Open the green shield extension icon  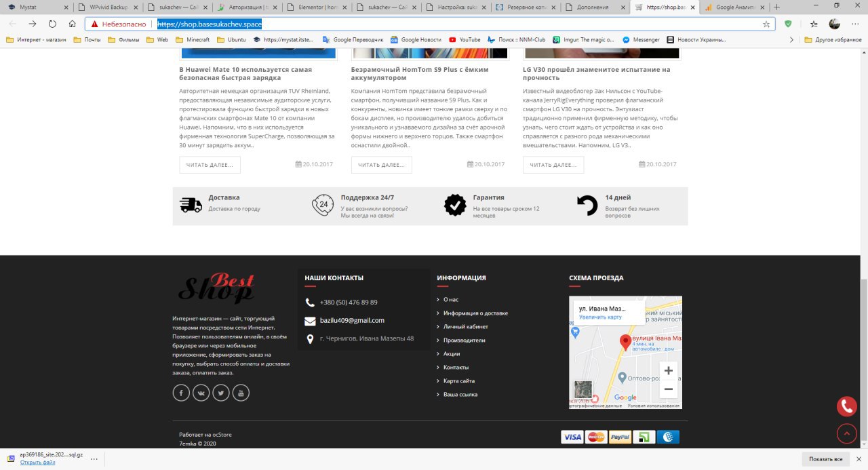(x=788, y=24)
